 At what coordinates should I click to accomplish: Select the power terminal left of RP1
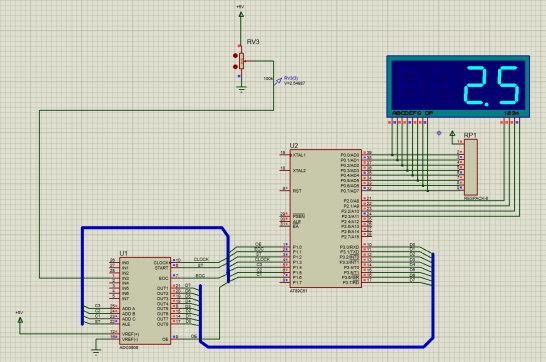(x=452, y=134)
